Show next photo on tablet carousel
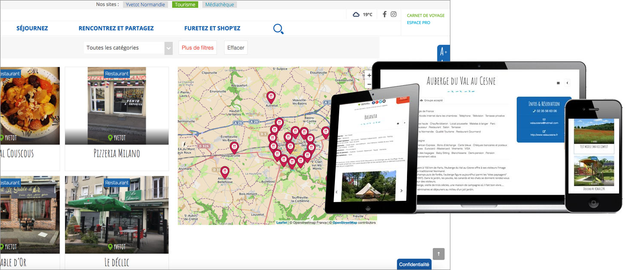Screen dimensions: 644x270 [402, 191]
